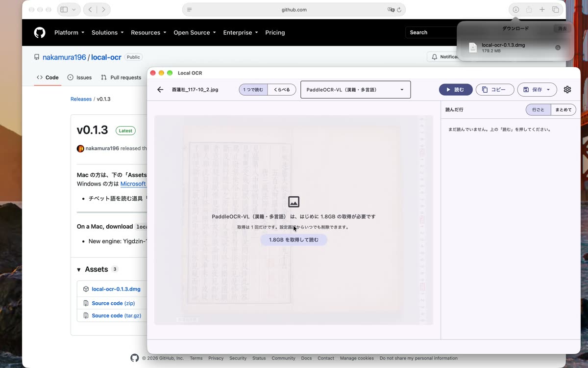Switch to まとめて view toggle
The image size is (588, 368).
coord(563,110)
